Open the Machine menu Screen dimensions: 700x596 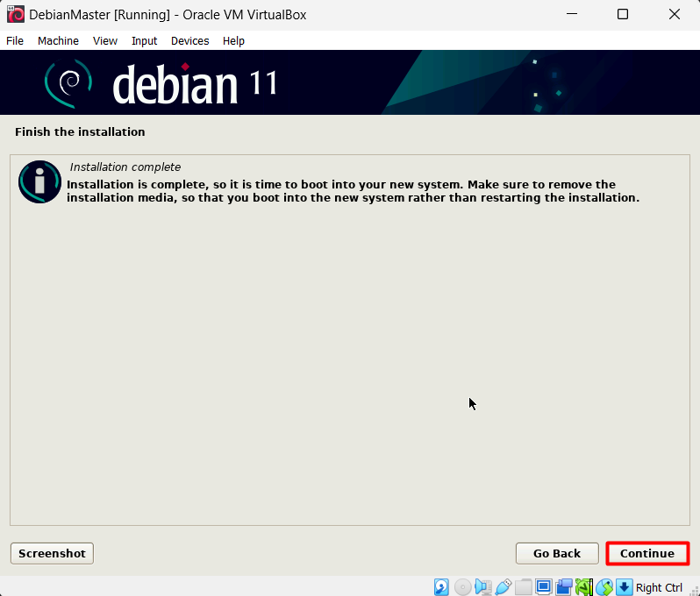point(58,40)
